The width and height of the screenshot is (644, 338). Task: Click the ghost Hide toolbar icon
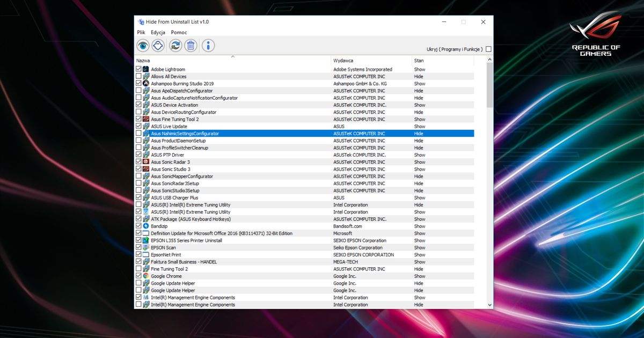pyautogui.click(x=157, y=46)
